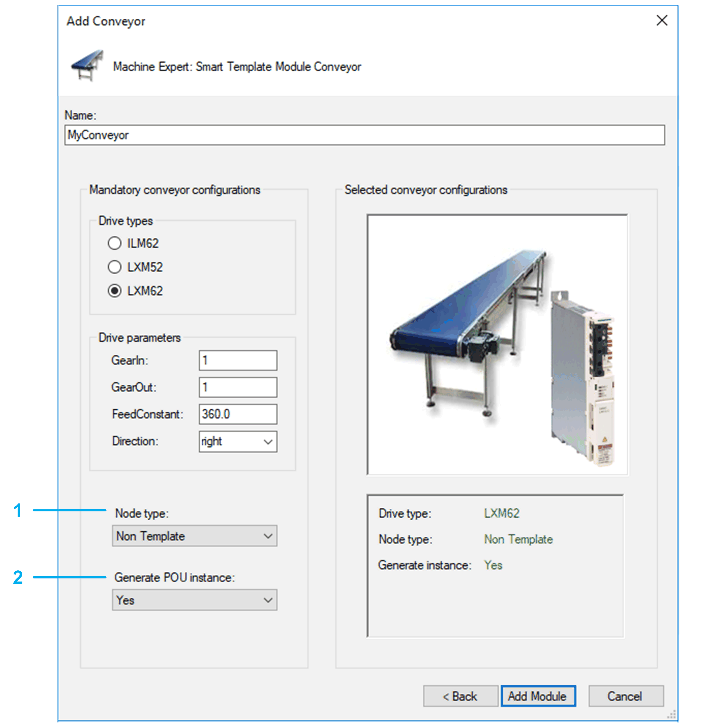Choose the LXM62 drive type radio button
728x723 pixels.
click(x=114, y=291)
